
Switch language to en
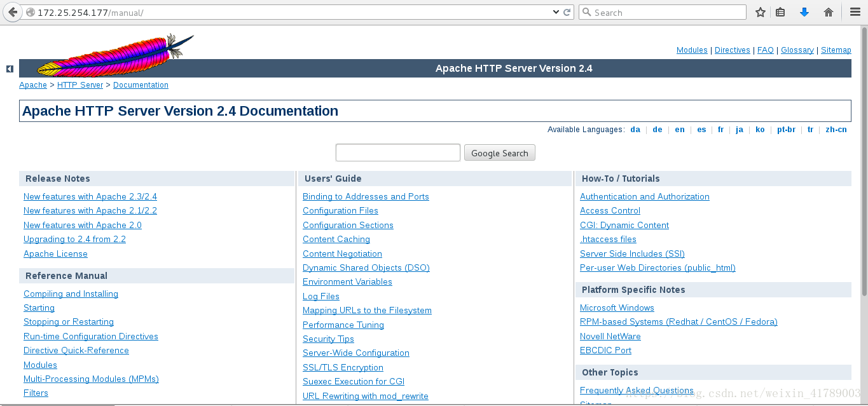pyautogui.click(x=680, y=130)
